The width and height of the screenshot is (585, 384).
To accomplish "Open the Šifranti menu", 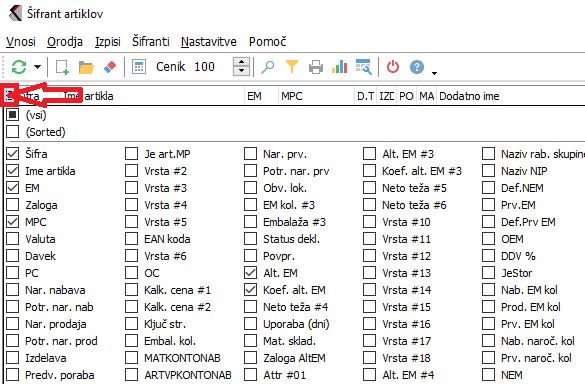I will 151,41.
